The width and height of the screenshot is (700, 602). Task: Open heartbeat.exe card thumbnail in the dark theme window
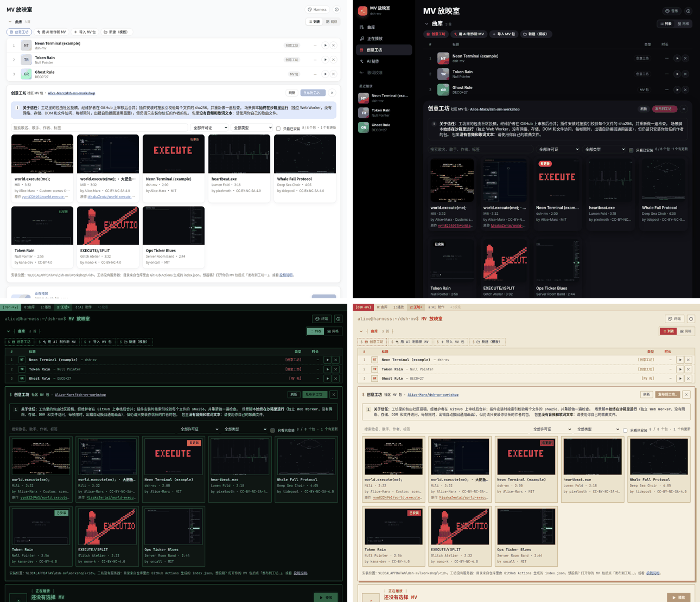610,180
